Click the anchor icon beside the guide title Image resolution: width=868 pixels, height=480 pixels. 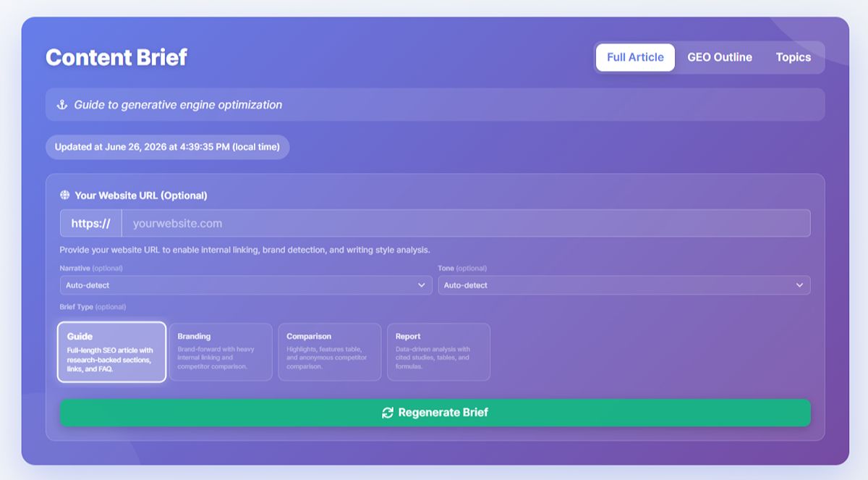[62, 105]
